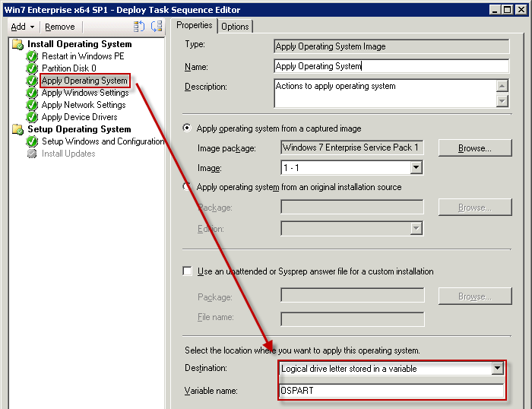Enable the unattended or Sysprep answer file checkbox
532x409 pixels.
[187, 271]
